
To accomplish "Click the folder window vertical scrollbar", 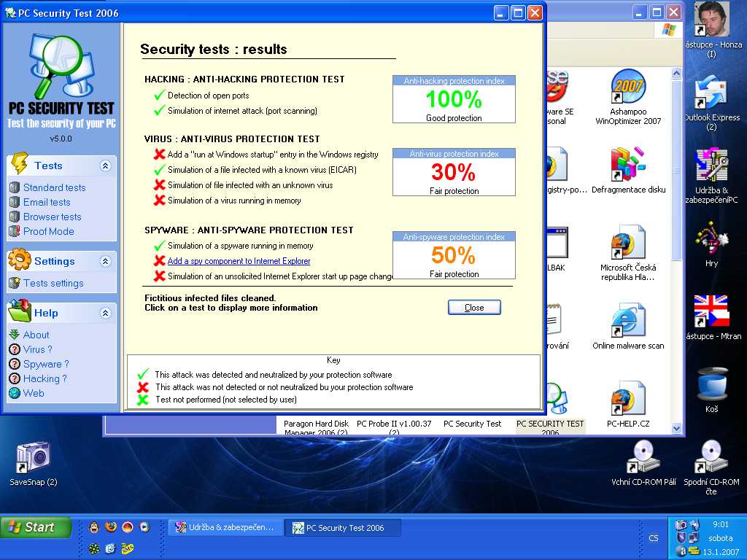I will (x=676, y=219).
